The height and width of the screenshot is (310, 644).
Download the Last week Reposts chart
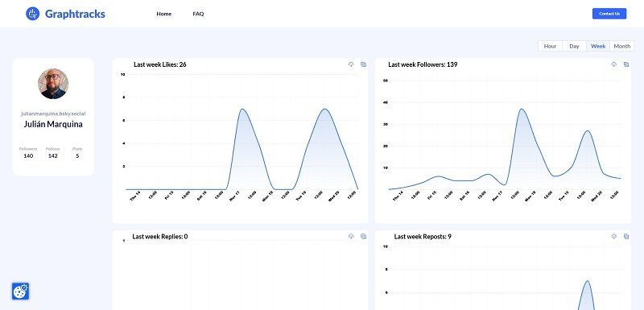[614, 236]
